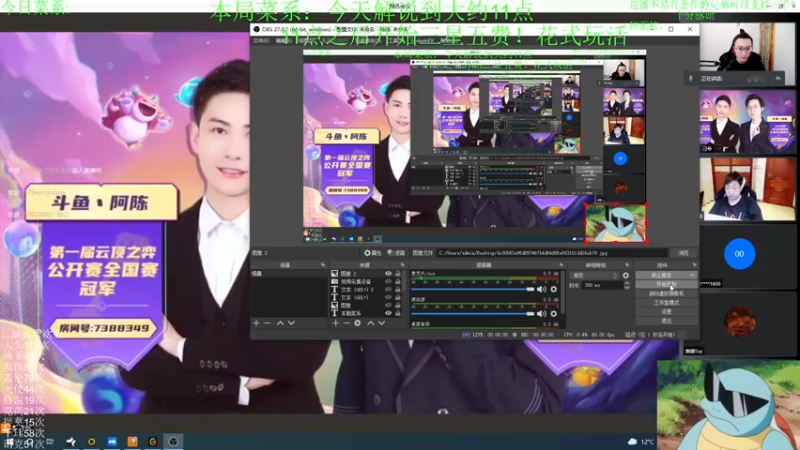The image size is (800, 450).
Task: Open source Properties gear button in OBS
Action: pos(372,253)
